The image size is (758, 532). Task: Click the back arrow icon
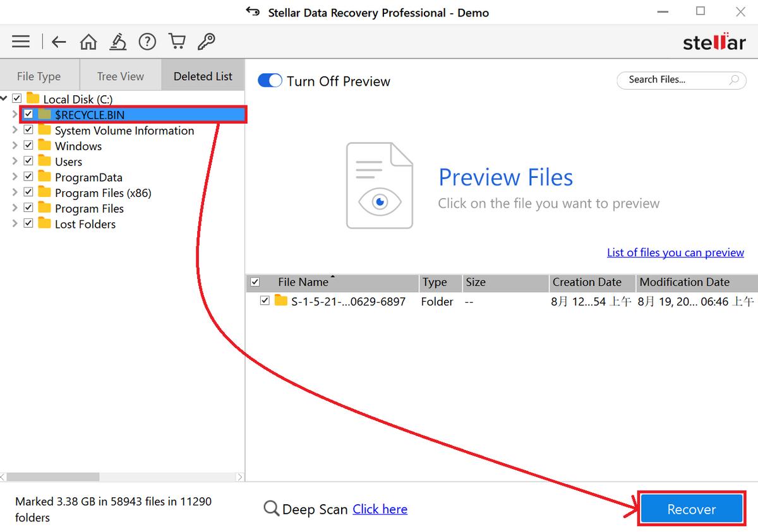58,42
